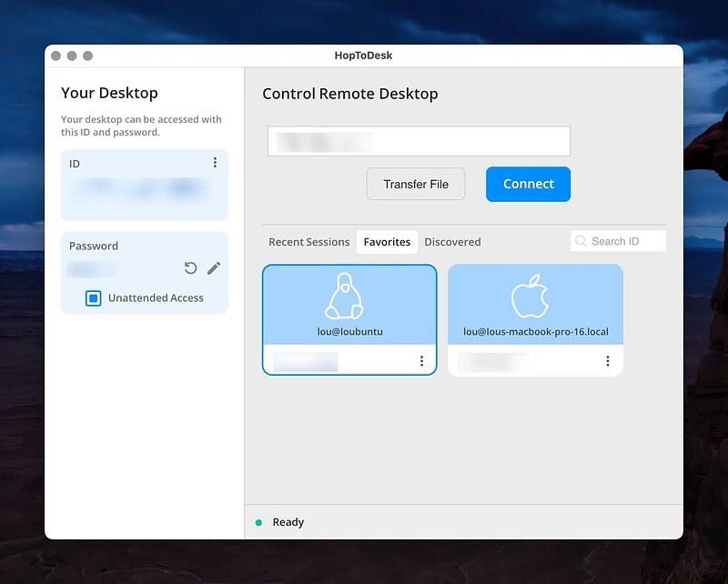728x584 pixels.
Task: Select the Favorites tab
Action: click(x=387, y=242)
